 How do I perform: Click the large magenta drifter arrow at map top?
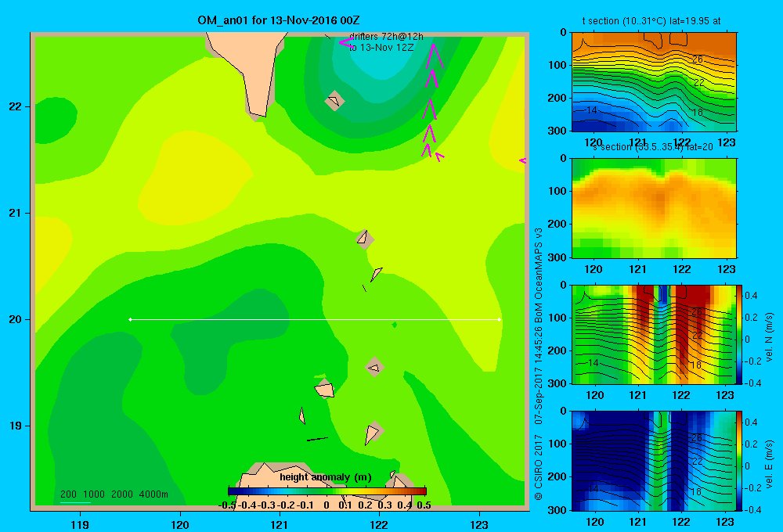(433, 56)
